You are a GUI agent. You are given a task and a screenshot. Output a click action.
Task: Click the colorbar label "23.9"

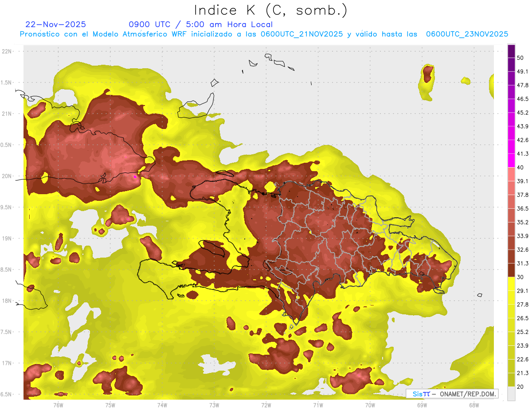coord(522,346)
